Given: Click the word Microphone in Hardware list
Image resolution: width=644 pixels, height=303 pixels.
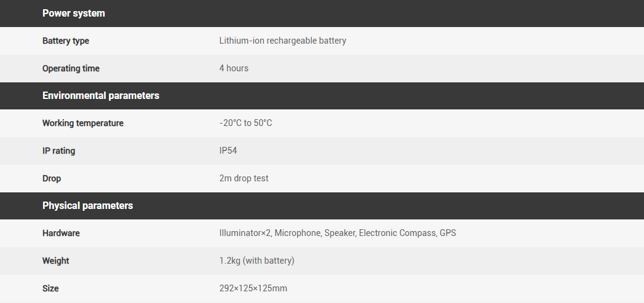Looking at the screenshot, I should pyautogui.click(x=297, y=234).
